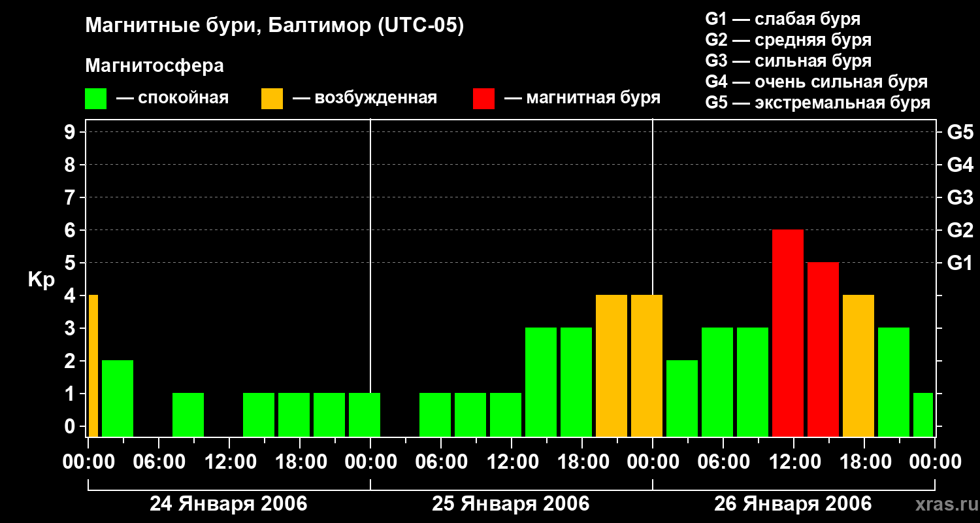The height and width of the screenshot is (523, 980).
Task: Click the last short green bar on 26 January
Action: [x=923, y=415]
